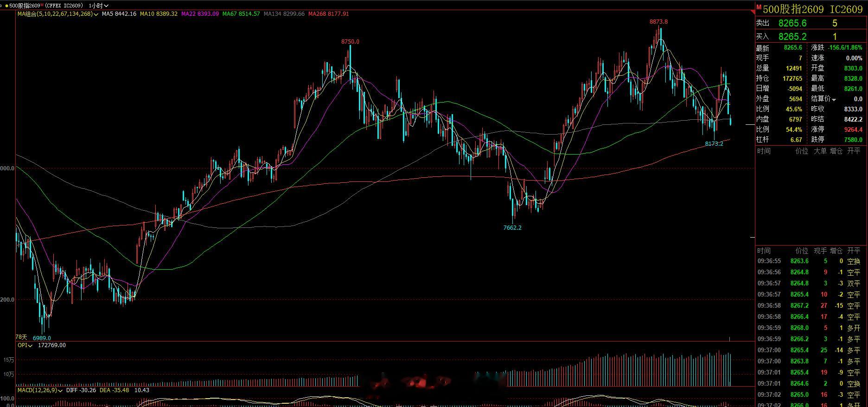Click the 10万 axis label in OPI panel
The image size is (868, 407).
(8, 374)
